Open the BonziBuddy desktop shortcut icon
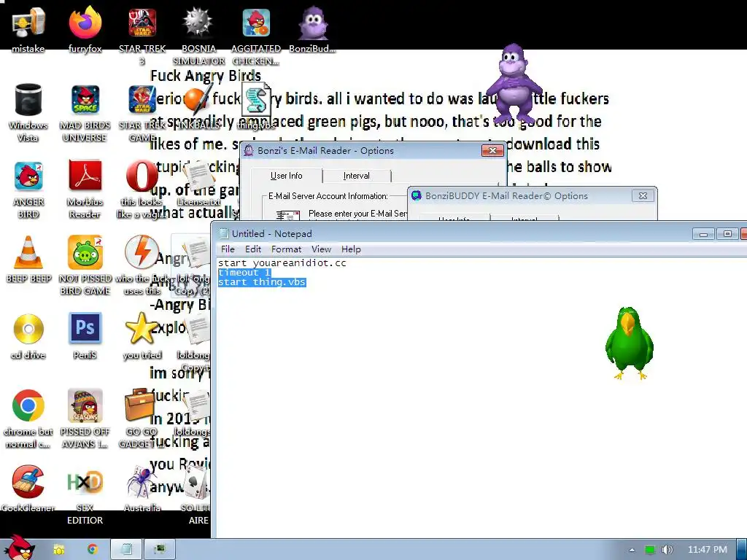 313,23
